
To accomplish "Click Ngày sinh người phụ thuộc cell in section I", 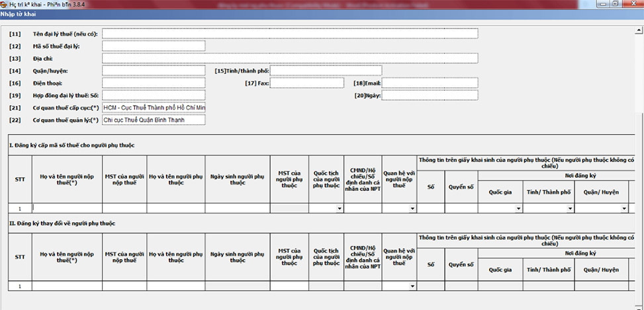I will click(238, 208).
